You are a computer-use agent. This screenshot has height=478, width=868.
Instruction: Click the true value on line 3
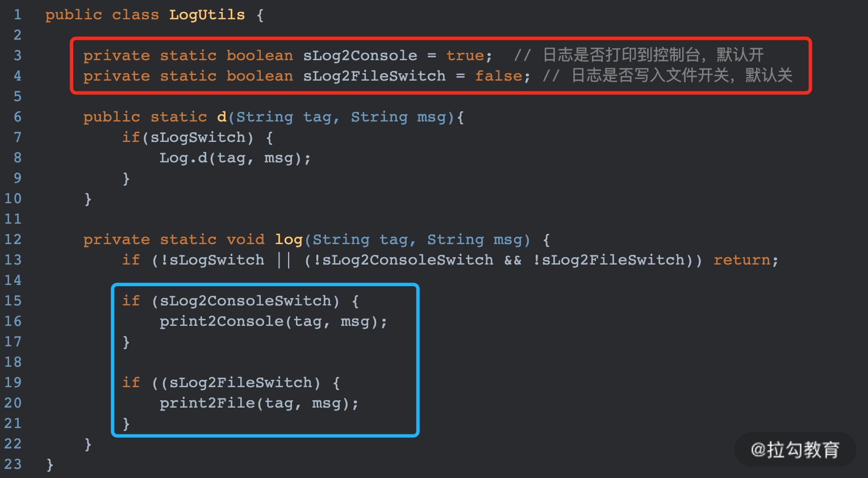465,56
